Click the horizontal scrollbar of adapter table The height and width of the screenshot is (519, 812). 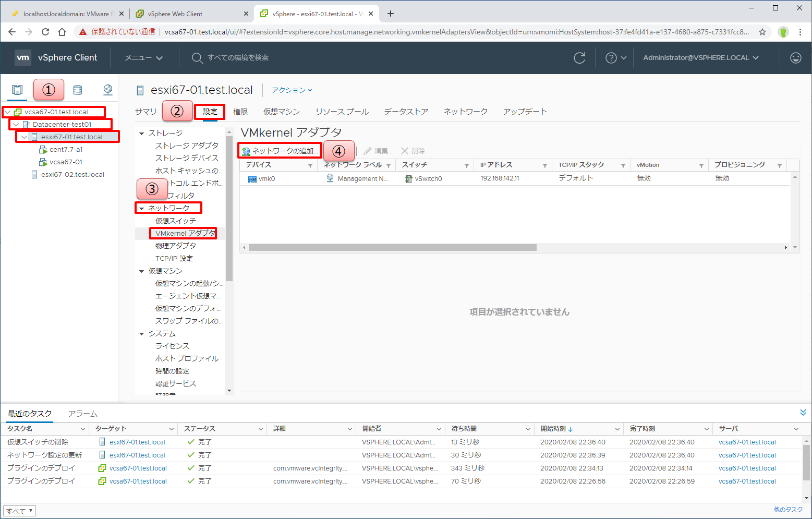coord(393,247)
